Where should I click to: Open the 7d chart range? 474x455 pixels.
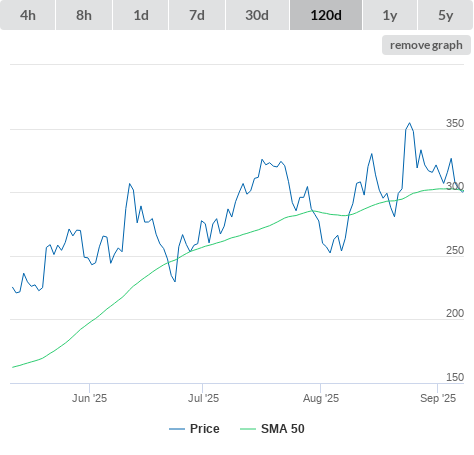(197, 15)
